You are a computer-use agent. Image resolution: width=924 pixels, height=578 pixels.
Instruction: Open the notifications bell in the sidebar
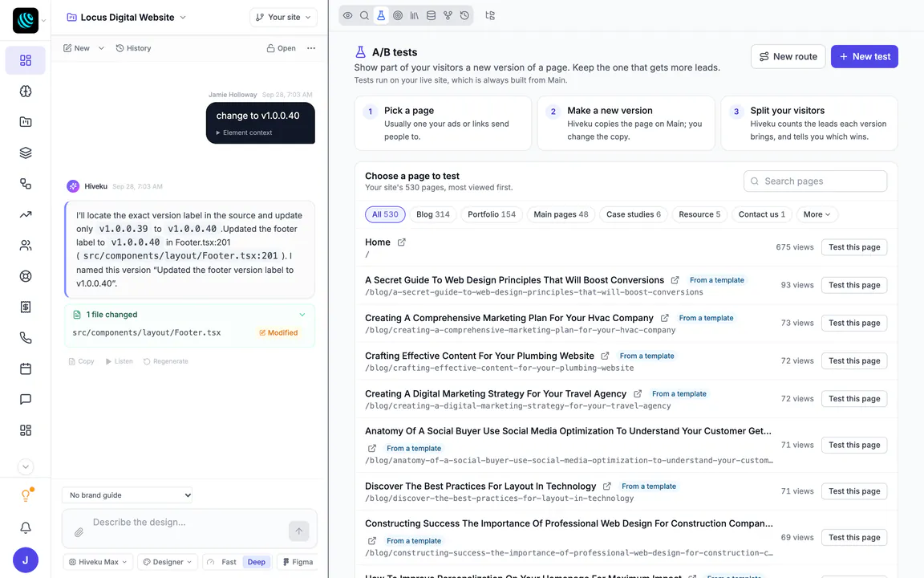point(26,528)
